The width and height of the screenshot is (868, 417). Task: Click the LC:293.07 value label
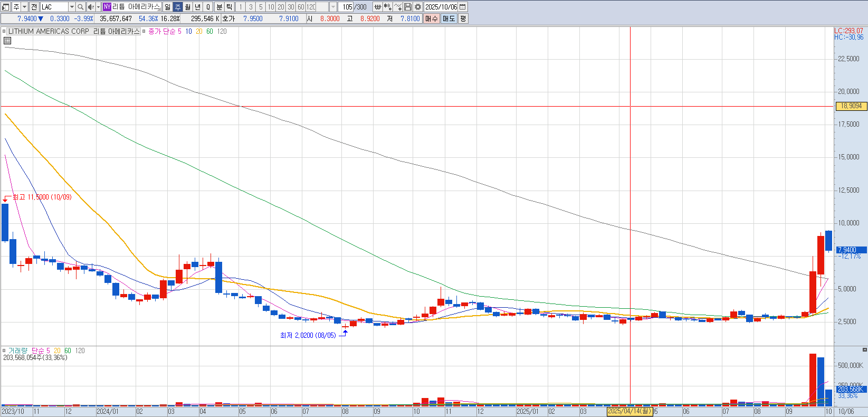[849, 31]
